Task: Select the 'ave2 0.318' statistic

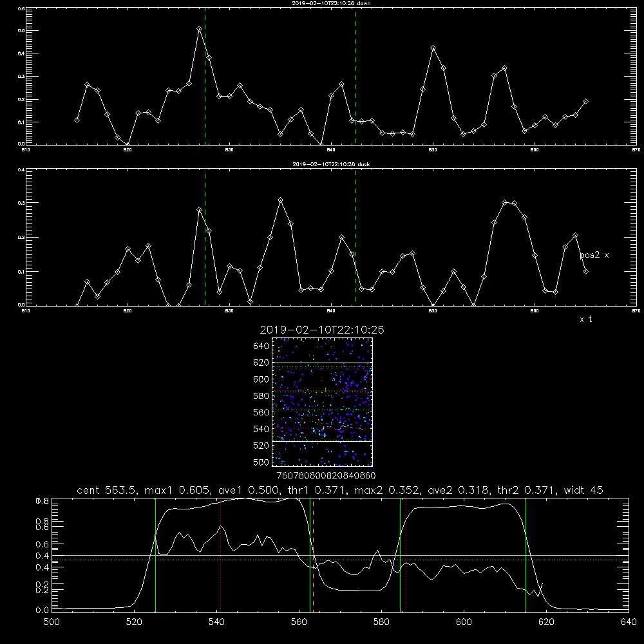Action: click(459, 490)
